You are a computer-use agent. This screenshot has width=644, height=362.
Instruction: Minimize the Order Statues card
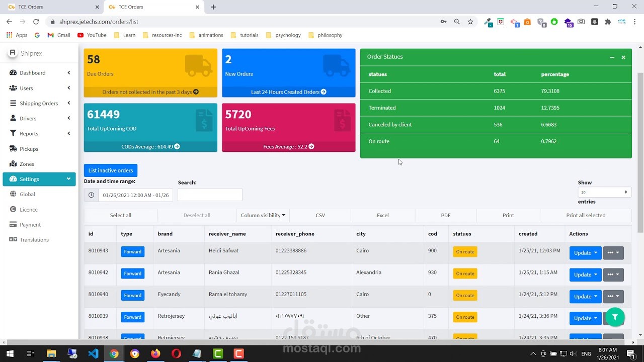(612, 57)
